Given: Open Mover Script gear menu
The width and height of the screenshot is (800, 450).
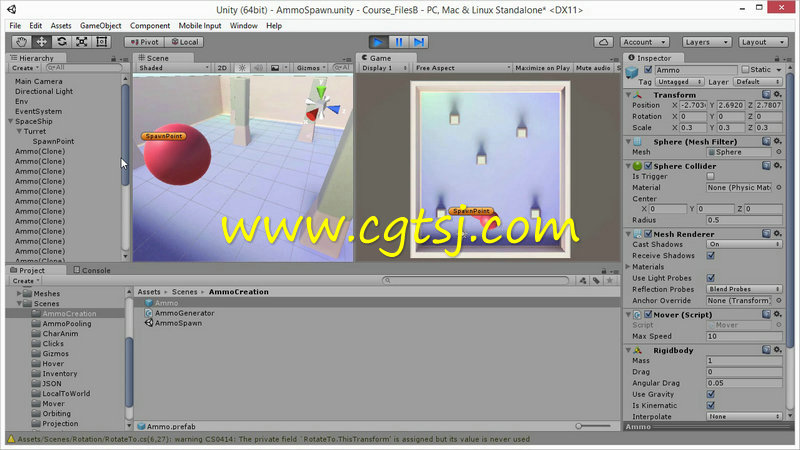Looking at the screenshot, I should tap(777, 314).
